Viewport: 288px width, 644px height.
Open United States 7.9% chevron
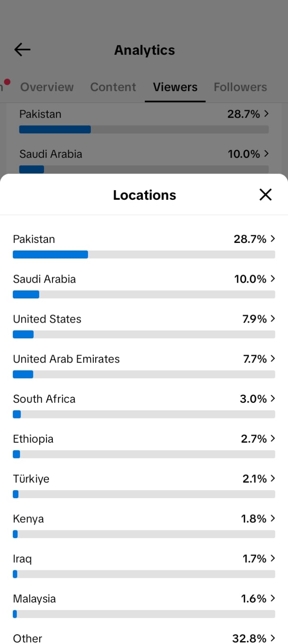(x=273, y=318)
